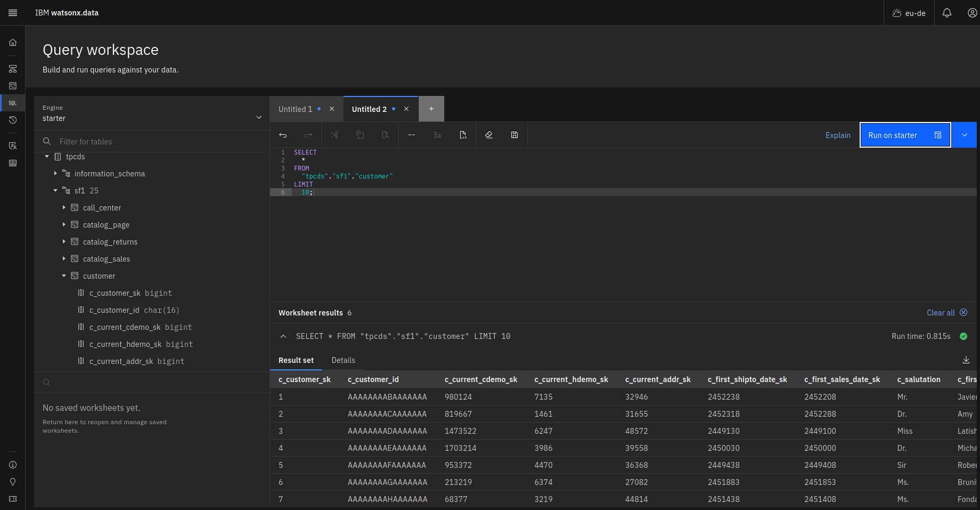
Task: Close the Untitled 1 tab
Action: (332, 109)
